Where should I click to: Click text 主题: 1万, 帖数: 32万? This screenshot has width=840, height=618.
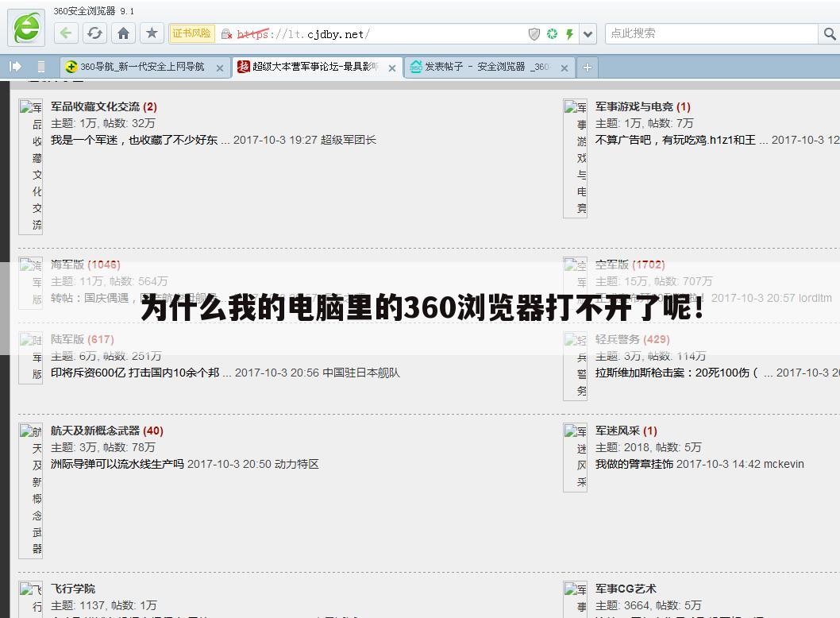point(103,123)
